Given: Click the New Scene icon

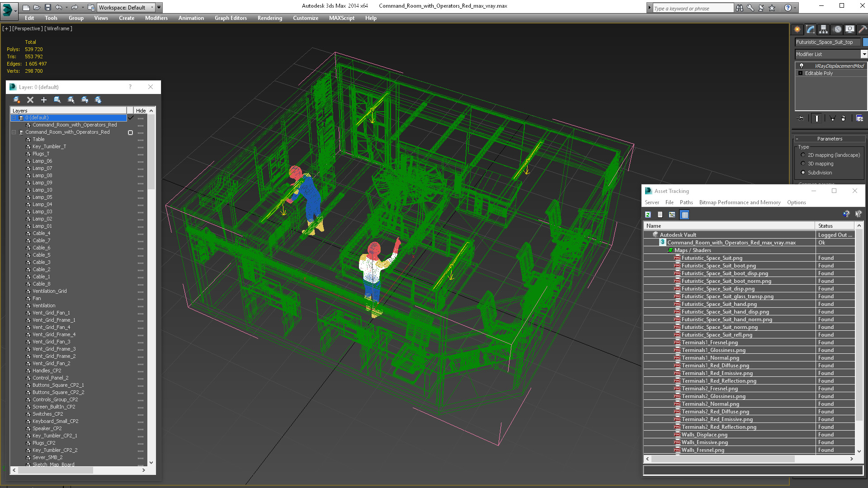Looking at the screenshot, I should coord(26,7).
